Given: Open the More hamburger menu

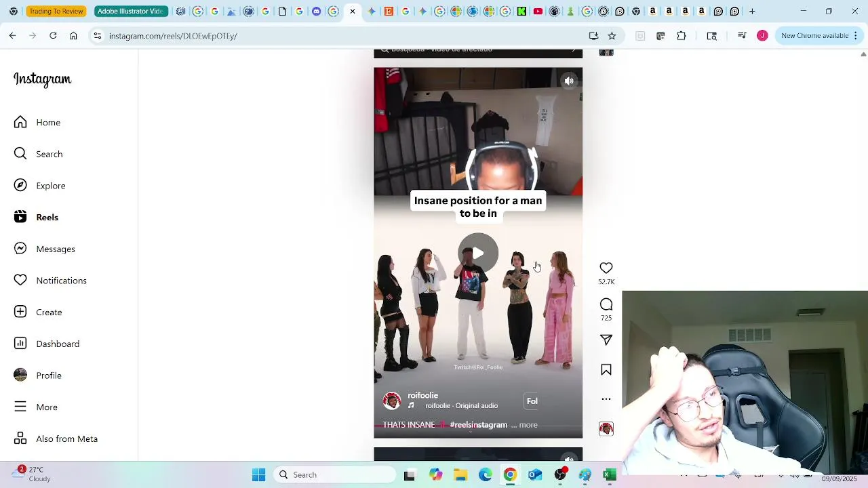Looking at the screenshot, I should tap(36, 407).
